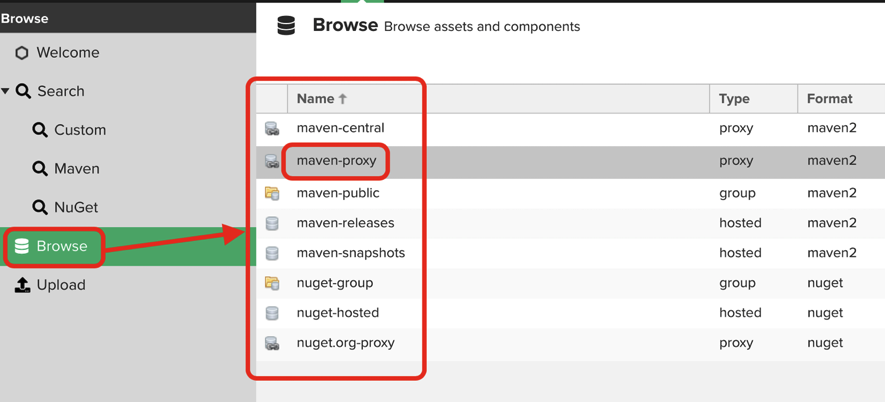Click the maven-public group folder icon
885x402 pixels.
pos(272,193)
